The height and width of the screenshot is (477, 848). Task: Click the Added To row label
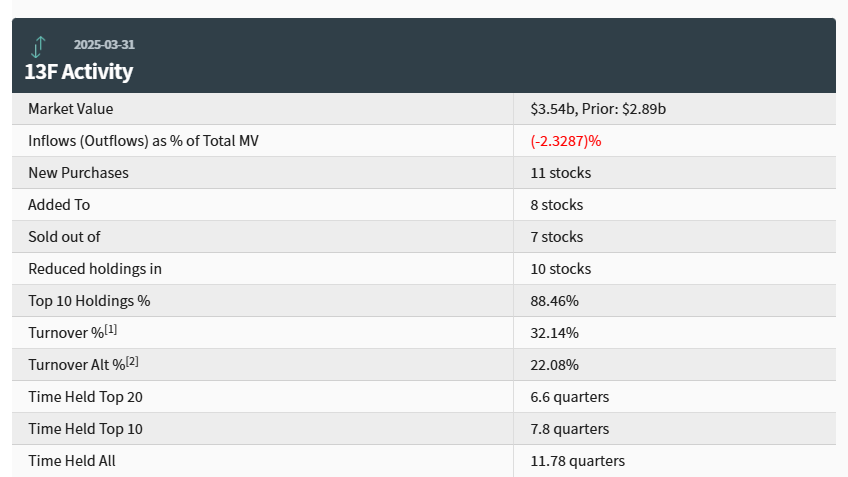59,204
